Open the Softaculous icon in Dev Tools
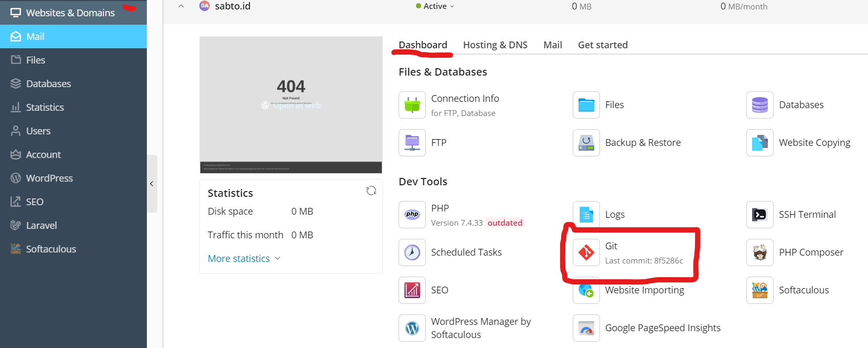The image size is (868, 348). tap(760, 290)
